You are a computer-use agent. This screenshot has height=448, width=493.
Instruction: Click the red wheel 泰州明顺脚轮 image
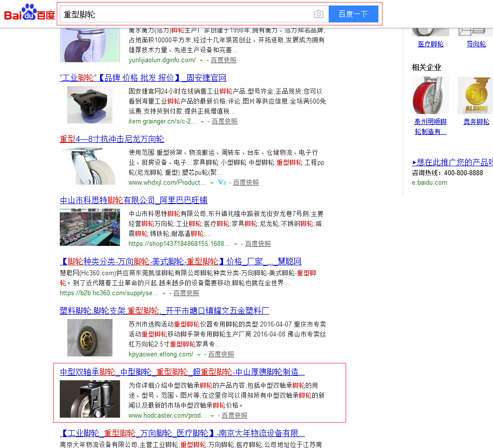(x=430, y=95)
